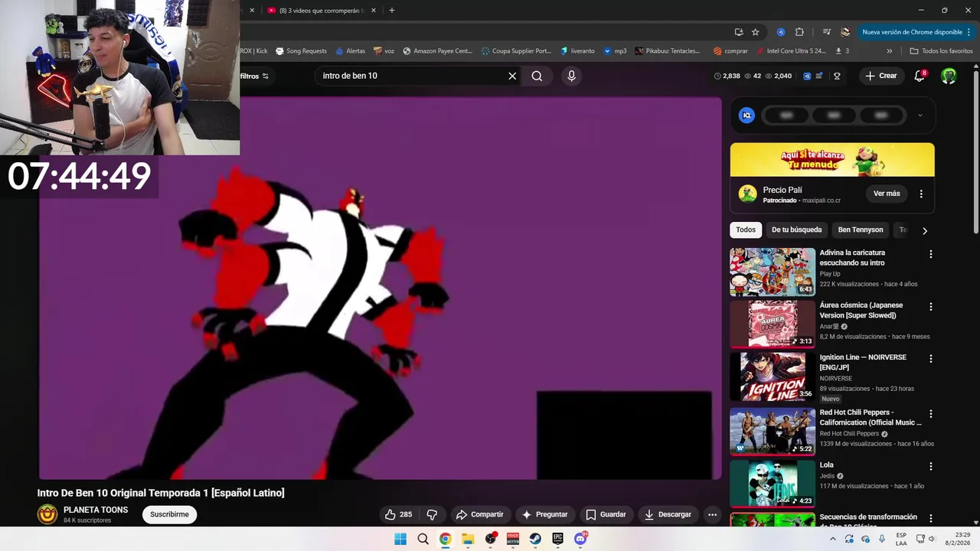The image size is (980, 551).
Task: Expand the IQ extension panel chevron
Action: coord(920,116)
